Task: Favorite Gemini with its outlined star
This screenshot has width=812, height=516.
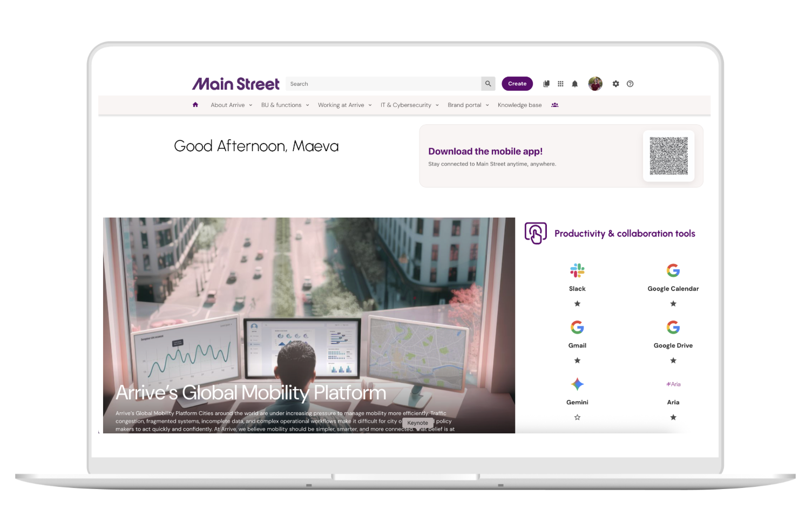Action: 577,417
